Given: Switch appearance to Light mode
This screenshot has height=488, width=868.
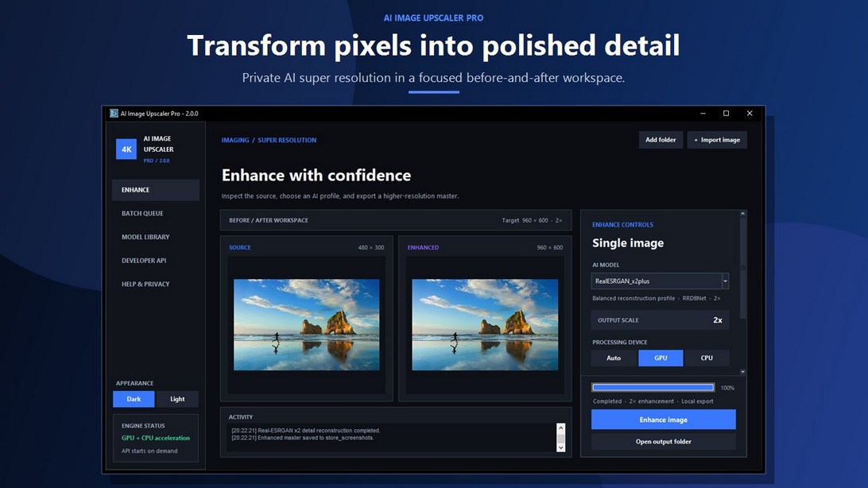Looking at the screenshot, I should (177, 399).
